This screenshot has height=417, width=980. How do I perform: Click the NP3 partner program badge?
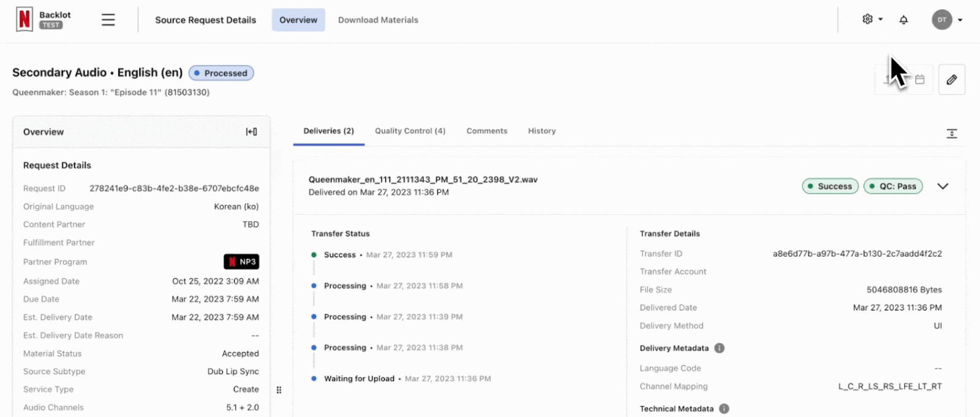point(241,261)
